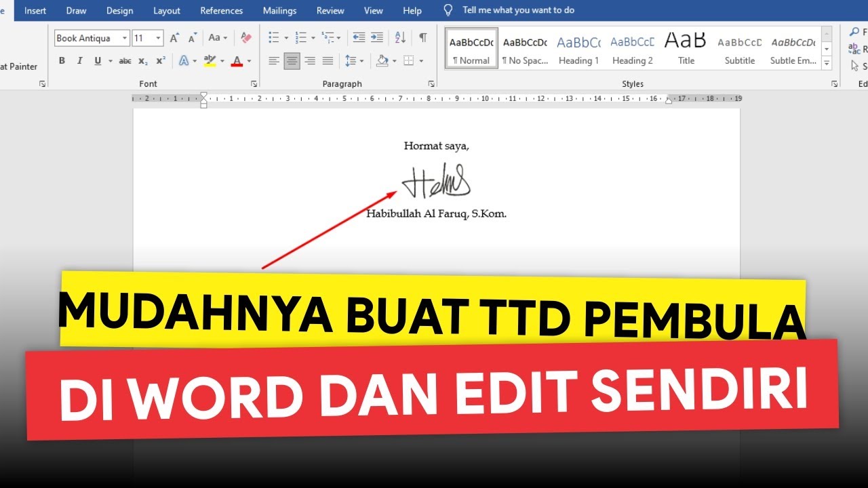Apply the Subtle Emphasis style
Screen dimensions: 868x488
click(793, 49)
